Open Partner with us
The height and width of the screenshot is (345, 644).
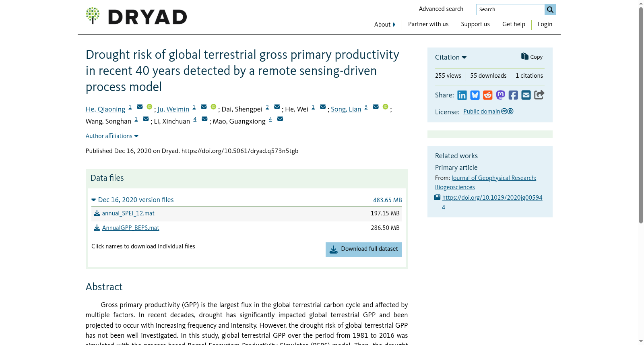(428, 24)
